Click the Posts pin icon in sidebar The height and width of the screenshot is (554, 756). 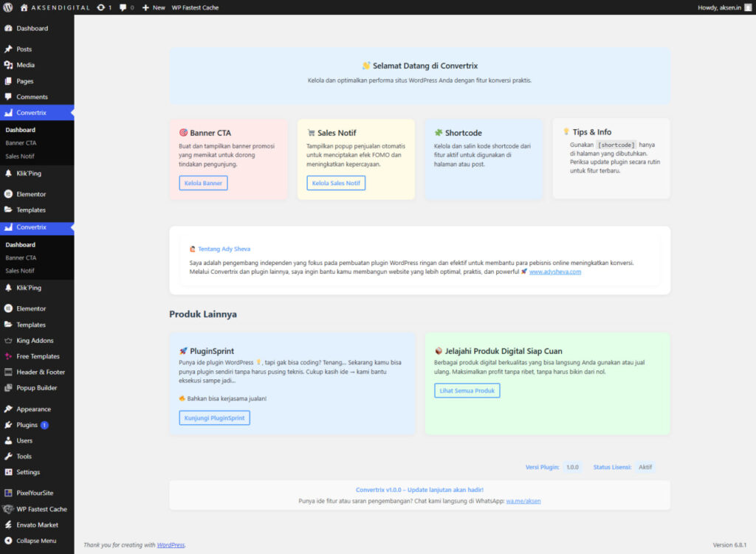pos(9,49)
